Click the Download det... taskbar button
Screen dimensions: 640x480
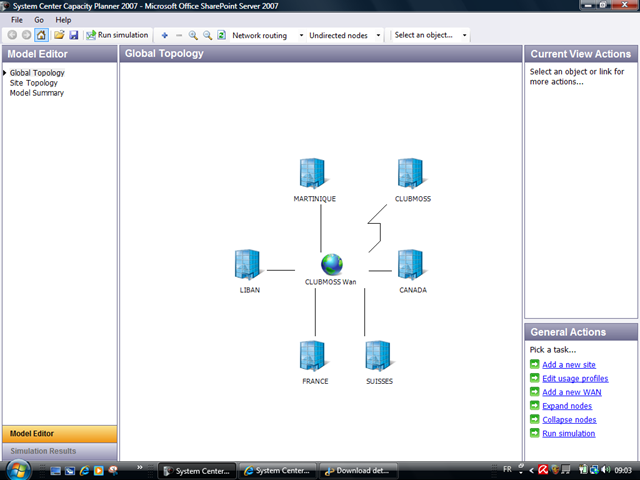pyautogui.click(x=358, y=471)
